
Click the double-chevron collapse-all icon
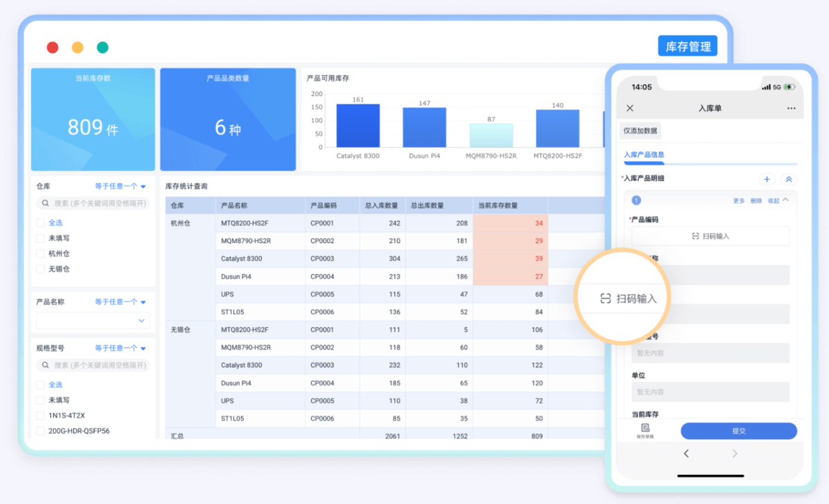coord(788,180)
